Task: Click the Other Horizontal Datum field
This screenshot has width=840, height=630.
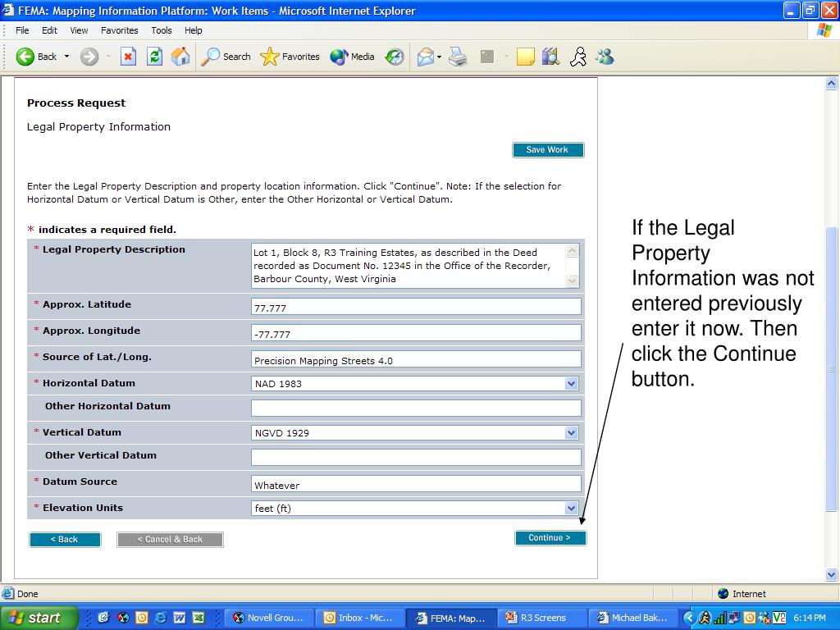Action: click(x=416, y=409)
